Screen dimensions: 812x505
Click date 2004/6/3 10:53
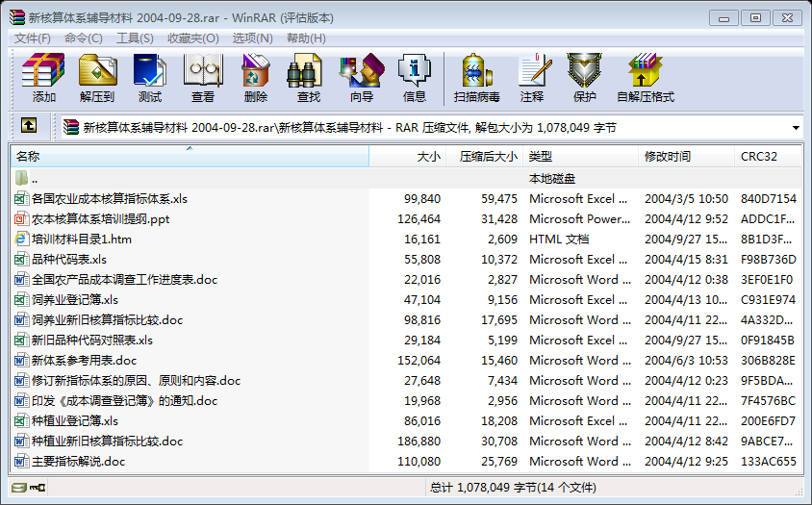[x=686, y=360]
